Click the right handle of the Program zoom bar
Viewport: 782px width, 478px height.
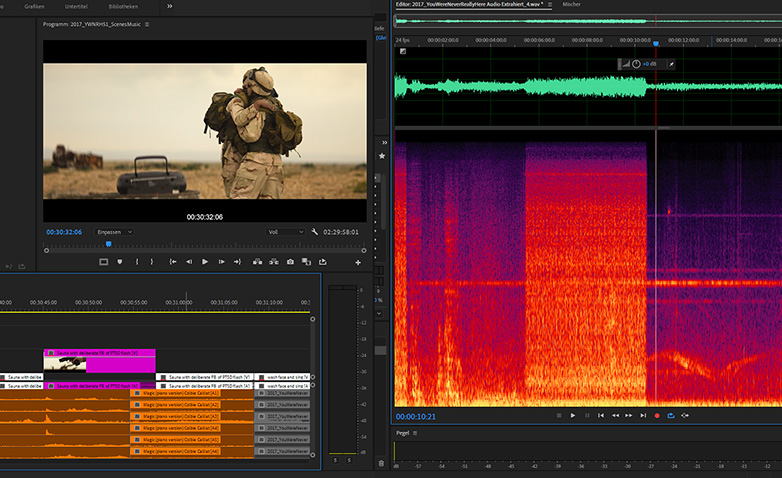(x=364, y=250)
